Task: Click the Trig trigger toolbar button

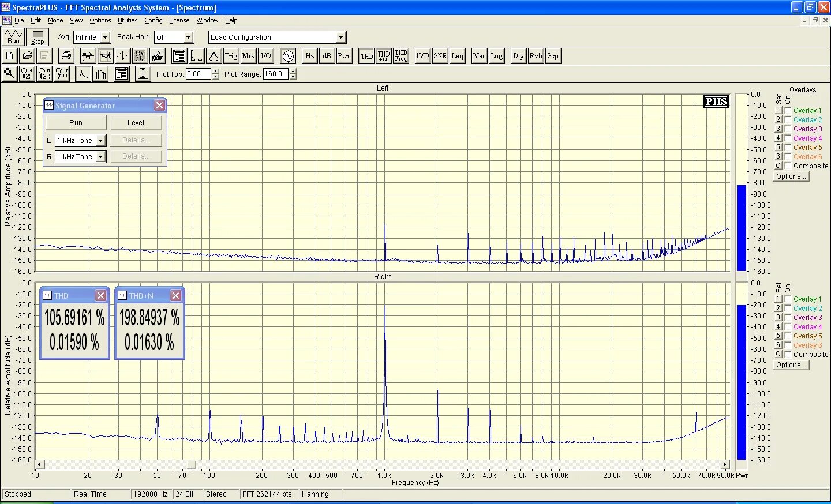Action: (231, 56)
